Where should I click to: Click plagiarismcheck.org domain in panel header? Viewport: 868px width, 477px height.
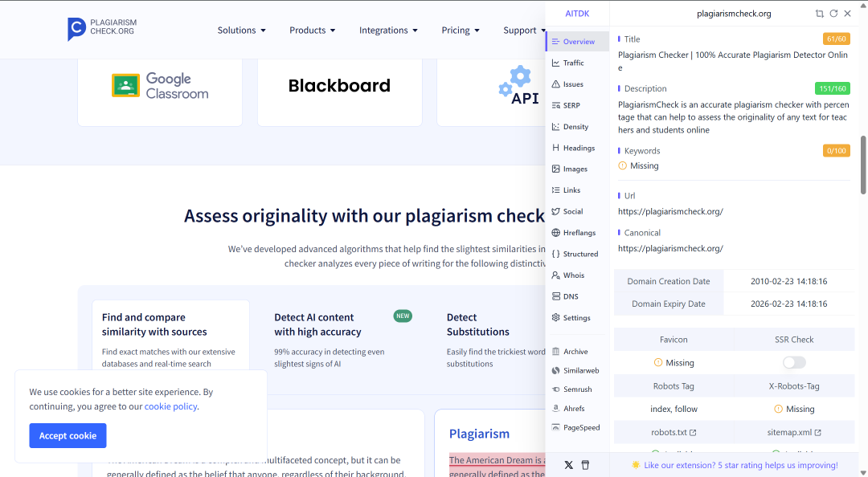tap(734, 14)
